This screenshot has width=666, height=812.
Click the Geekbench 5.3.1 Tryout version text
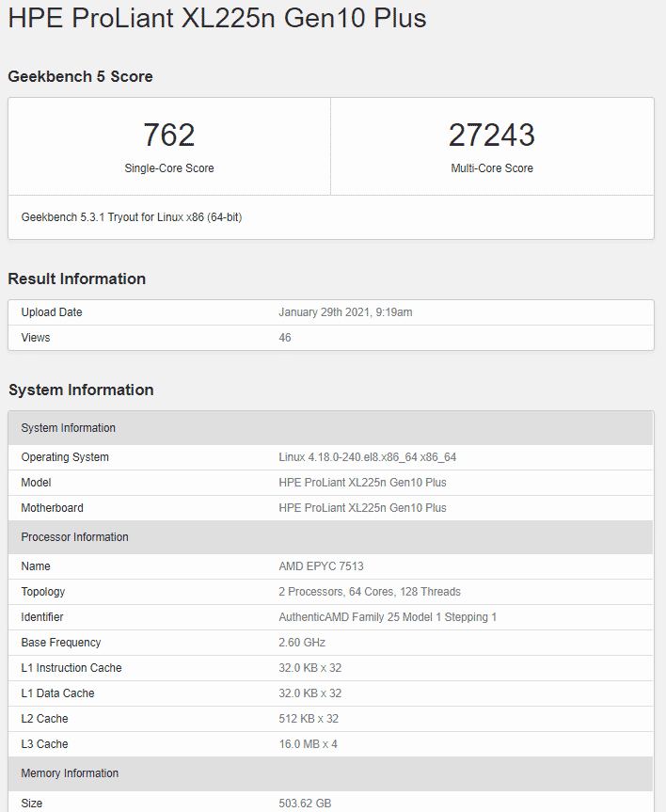click(132, 217)
